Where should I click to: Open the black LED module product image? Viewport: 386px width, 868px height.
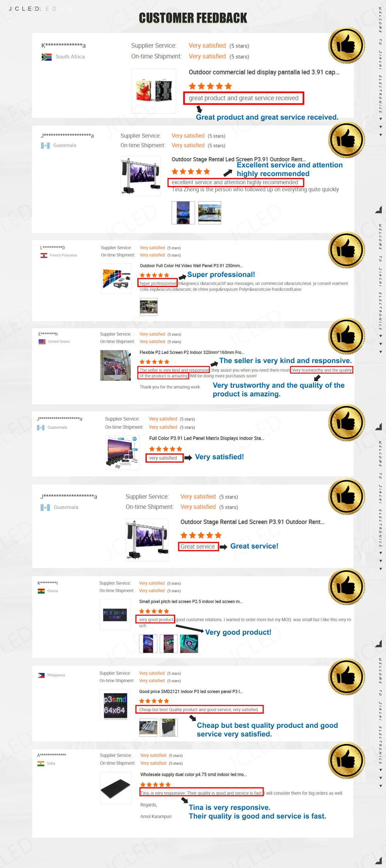[x=115, y=788]
